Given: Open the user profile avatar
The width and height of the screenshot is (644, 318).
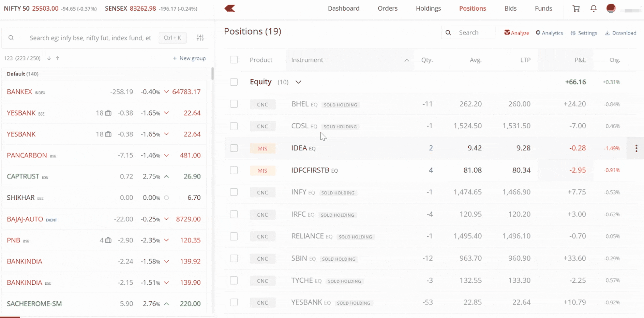Looking at the screenshot, I should [x=611, y=9].
